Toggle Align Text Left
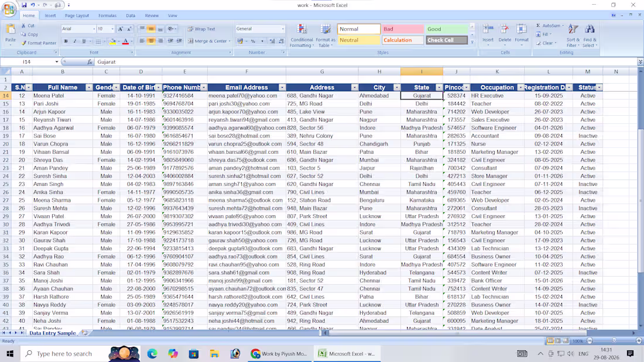 pos(142,41)
